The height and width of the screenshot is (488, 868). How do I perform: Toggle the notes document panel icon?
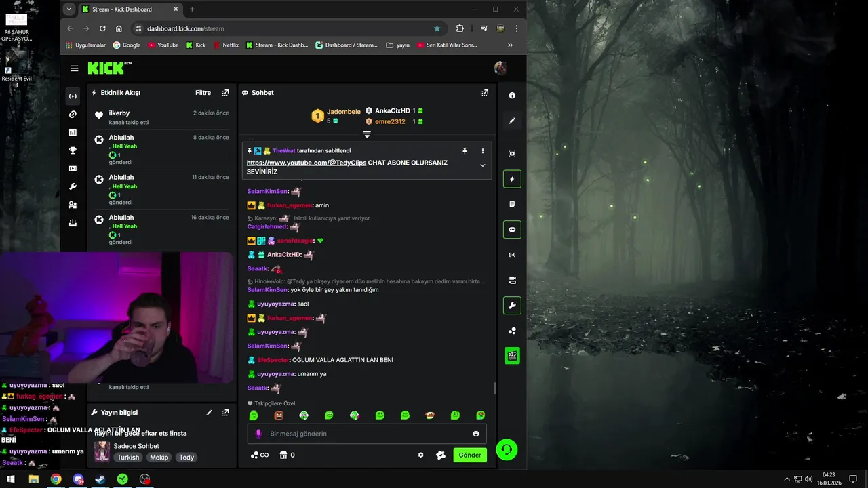tap(512, 204)
